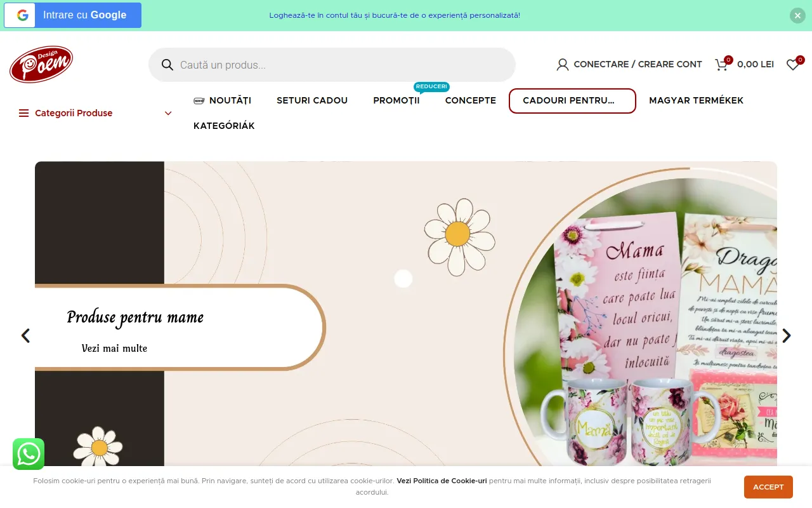Open Magyar Termékek menu
The width and height of the screenshot is (812, 508).
point(696,100)
